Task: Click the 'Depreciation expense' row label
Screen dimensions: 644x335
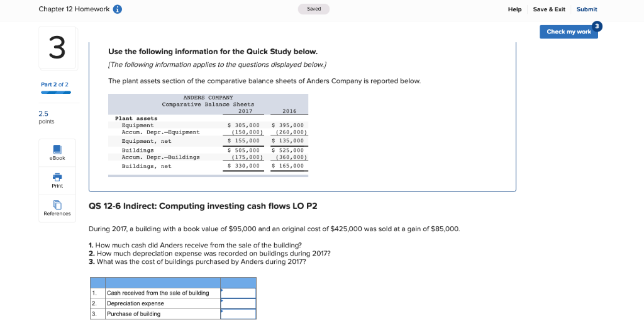Action: click(x=135, y=304)
